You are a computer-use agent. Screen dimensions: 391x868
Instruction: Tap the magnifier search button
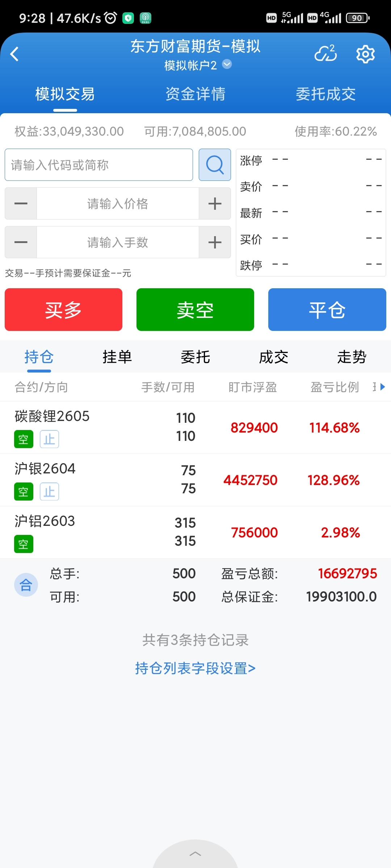click(x=215, y=165)
